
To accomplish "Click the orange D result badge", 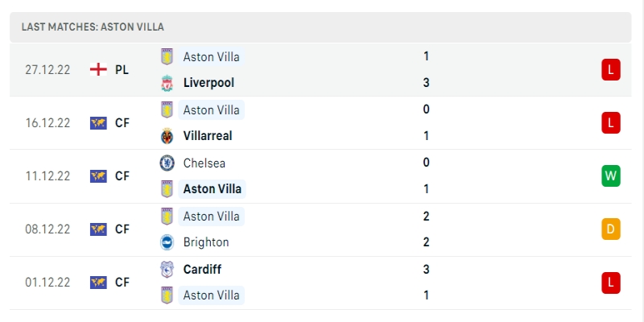I will point(610,229).
